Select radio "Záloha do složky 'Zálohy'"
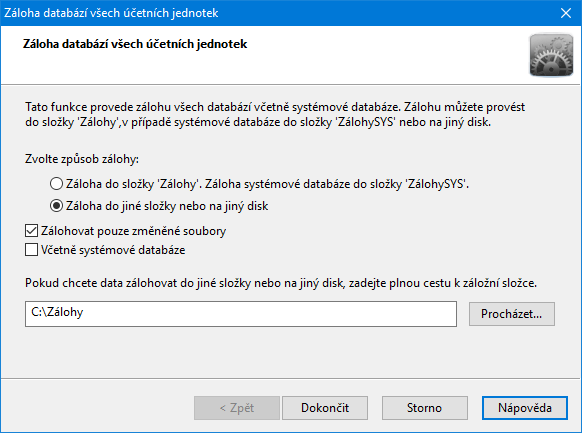Screen dimensions: 582x433 (56, 184)
